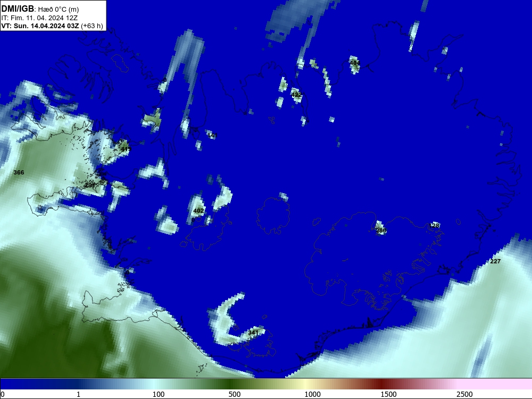Click the 100 tick on the color scale
532x399 pixels.
159,394
